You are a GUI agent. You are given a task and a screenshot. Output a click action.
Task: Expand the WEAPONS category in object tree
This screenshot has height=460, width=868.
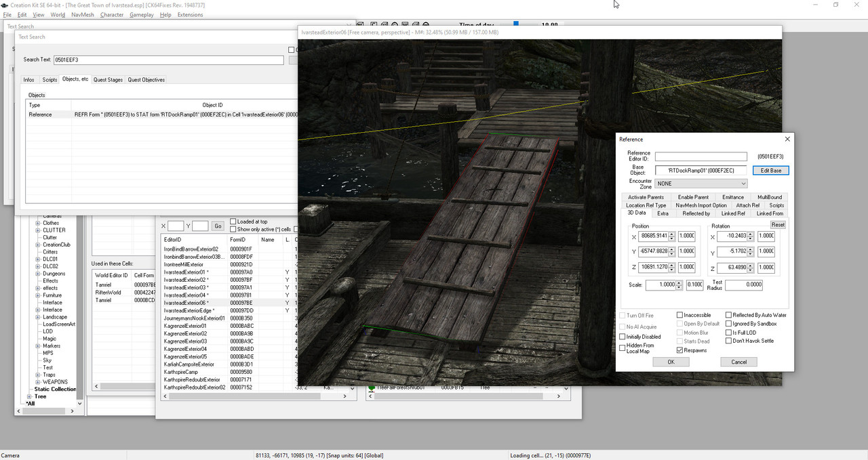[x=38, y=382]
